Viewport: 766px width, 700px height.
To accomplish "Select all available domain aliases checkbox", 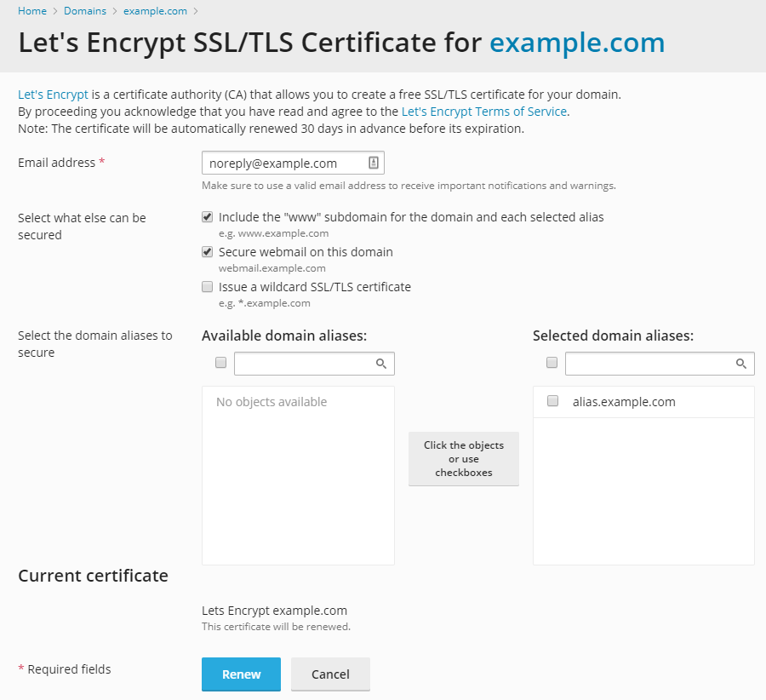I will coord(221,363).
